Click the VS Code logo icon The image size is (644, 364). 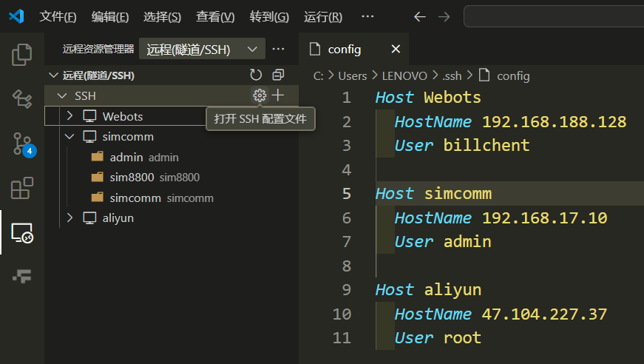[16, 16]
